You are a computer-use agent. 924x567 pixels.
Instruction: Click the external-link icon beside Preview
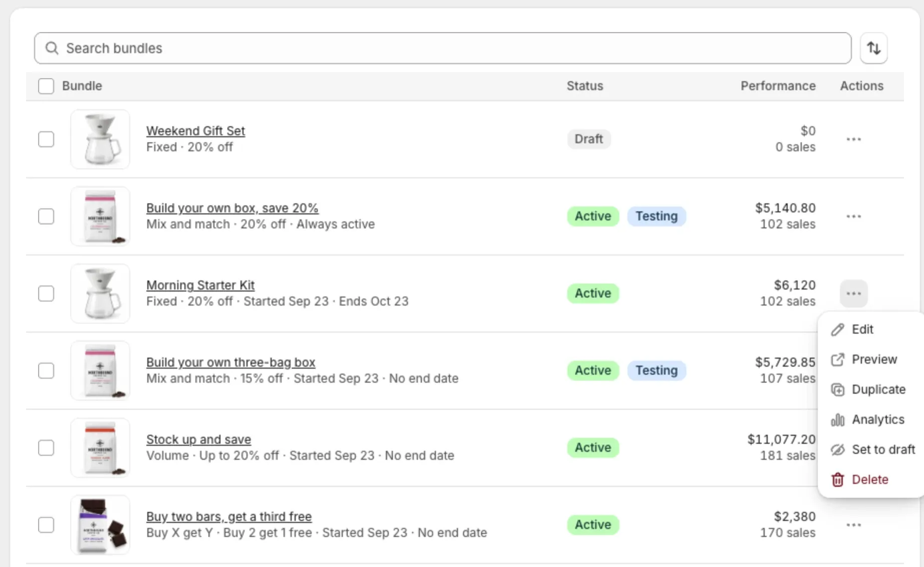[x=837, y=360]
